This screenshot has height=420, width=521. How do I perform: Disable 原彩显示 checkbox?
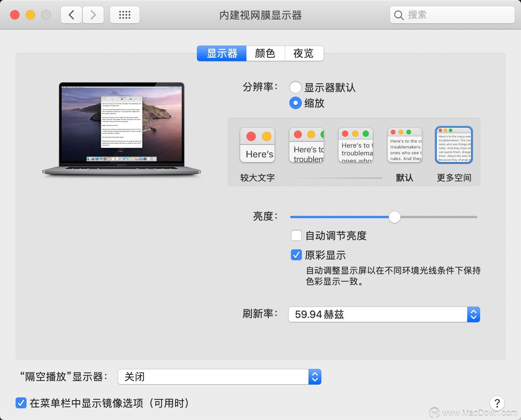point(296,255)
